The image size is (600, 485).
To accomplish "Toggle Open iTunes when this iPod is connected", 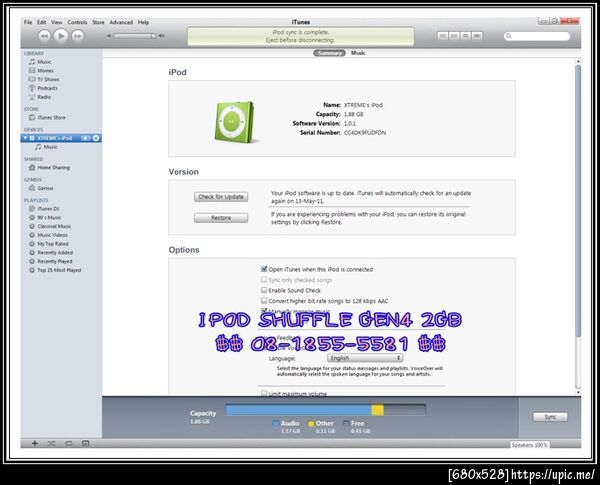I will pyautogui.click(x=264, y=269).
